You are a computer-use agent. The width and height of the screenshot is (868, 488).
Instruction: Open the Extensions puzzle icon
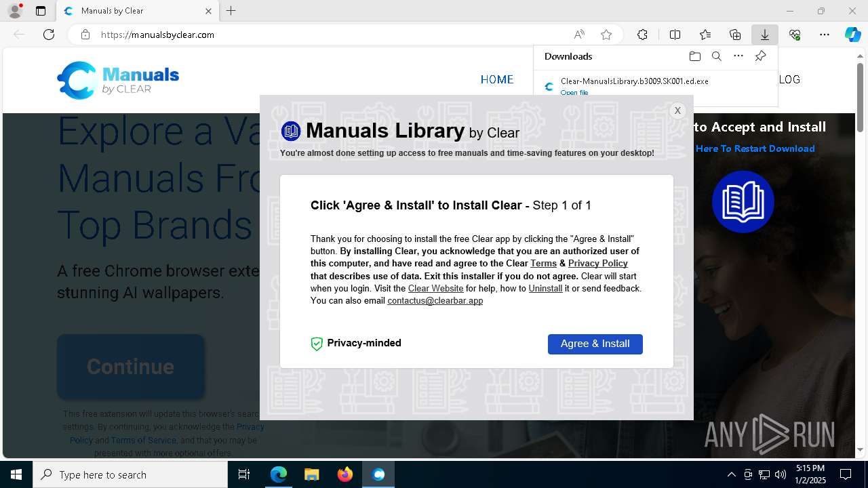[x=642, y=35]
